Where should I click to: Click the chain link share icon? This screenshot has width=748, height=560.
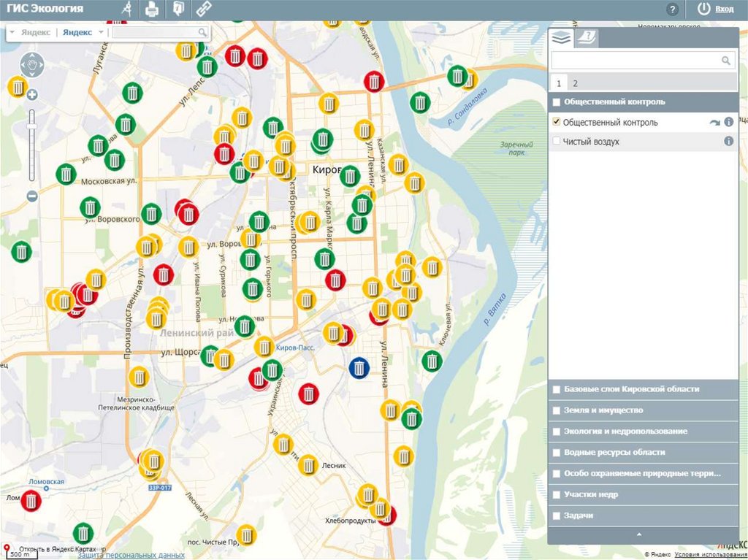[x=203, y=9]
